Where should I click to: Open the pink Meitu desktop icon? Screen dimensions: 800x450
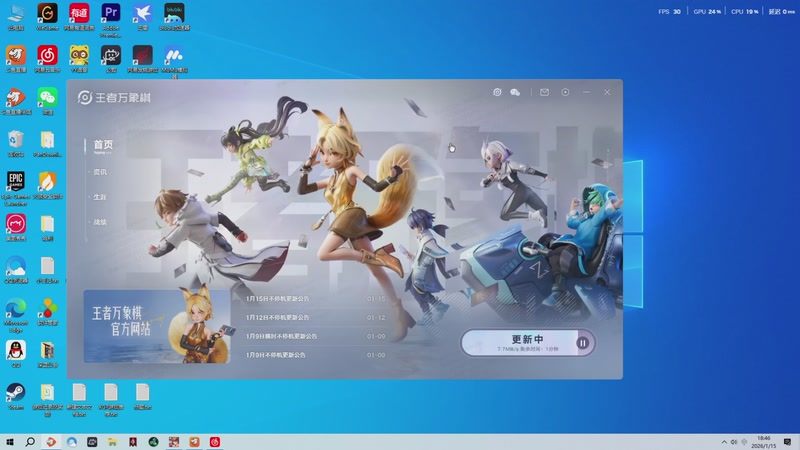(x=16, y=228)
